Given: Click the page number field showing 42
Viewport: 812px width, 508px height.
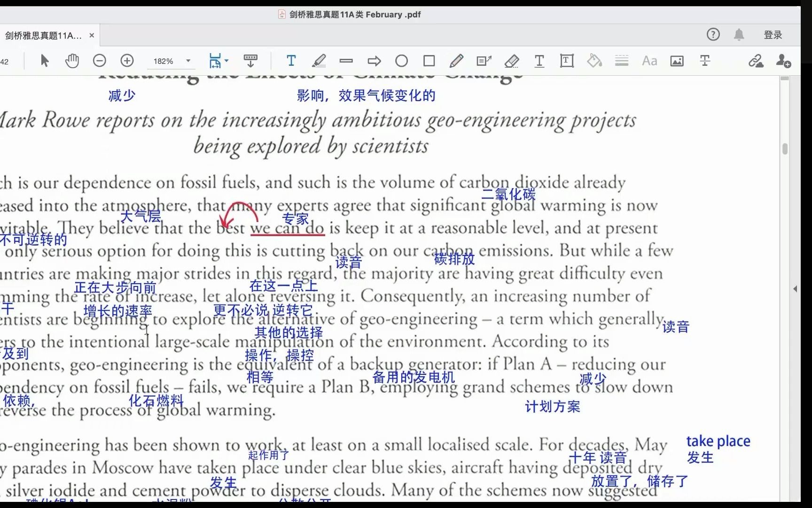Looking at the screenshot, I should point(5,61).
